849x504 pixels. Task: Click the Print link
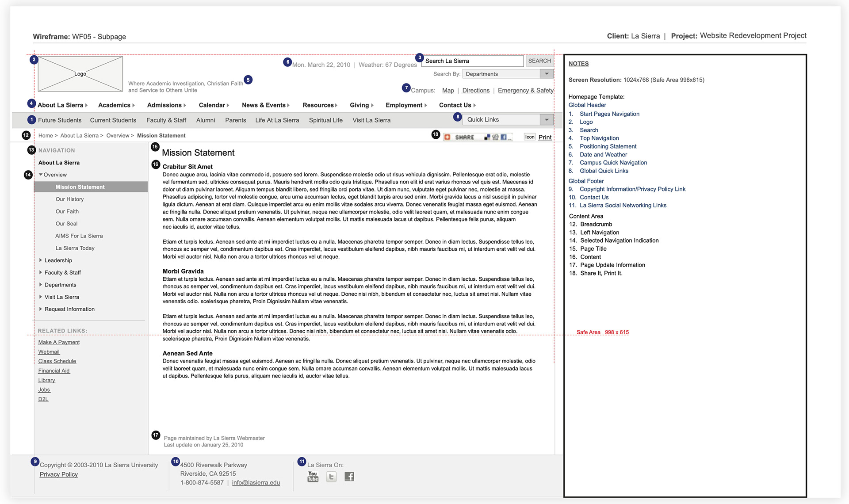point(545,137)
